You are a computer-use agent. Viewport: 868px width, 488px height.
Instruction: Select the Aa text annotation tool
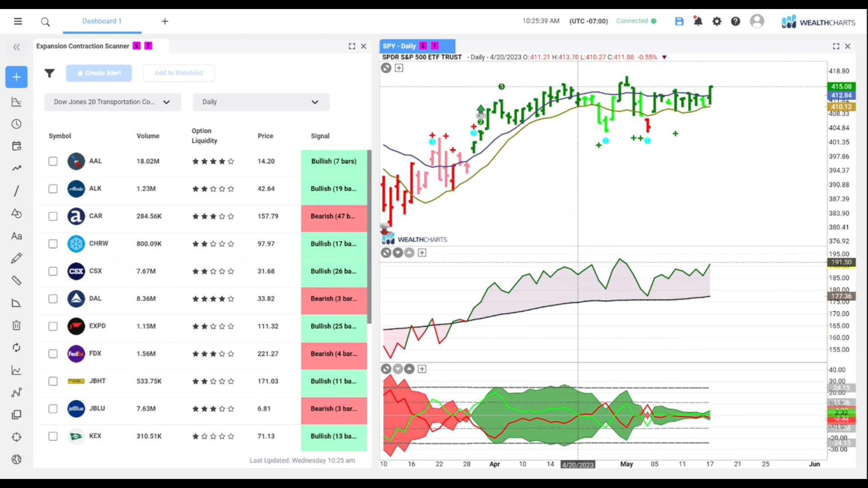pos(16,236)
